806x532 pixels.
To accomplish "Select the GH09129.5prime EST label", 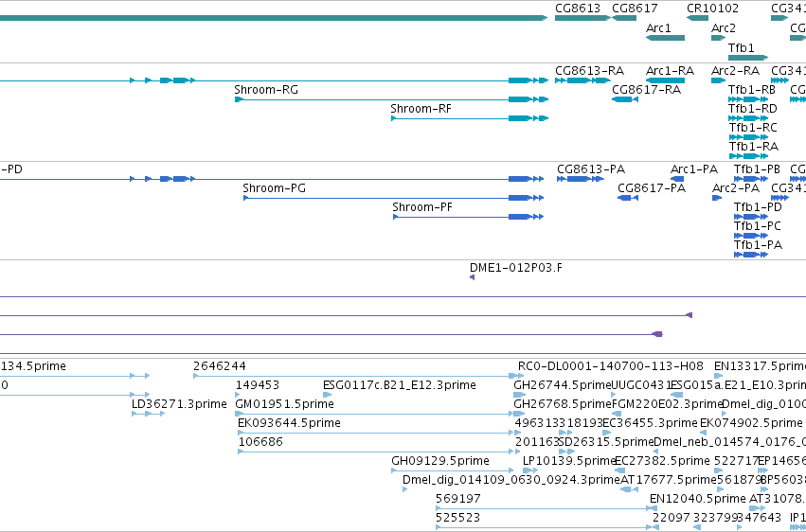I will pyautogui.click(x=440, y=461).
